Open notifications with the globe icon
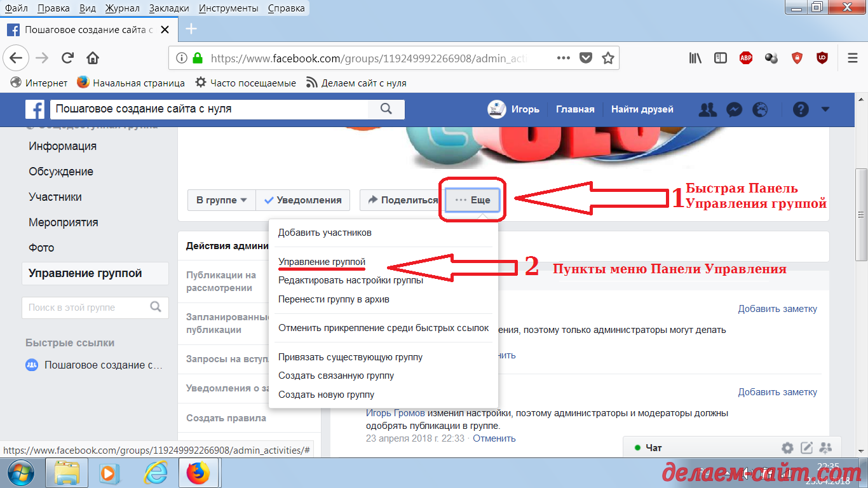This screenshot has height=488, width=868. click(x=761, y=109)
